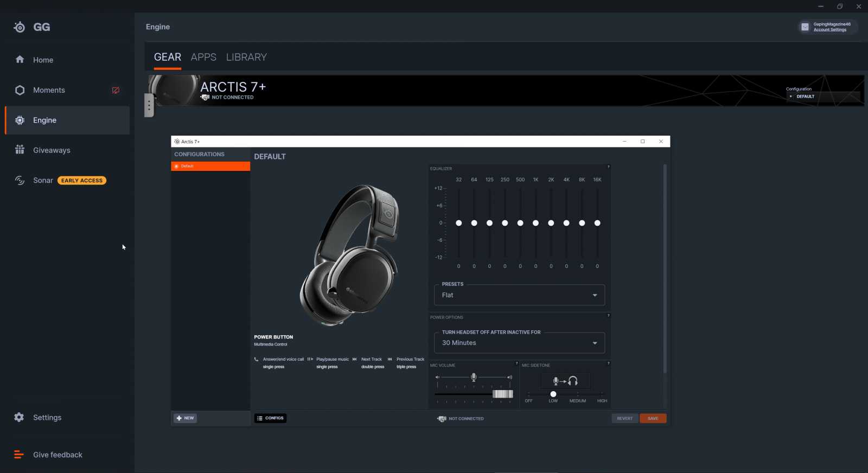868x473 pixels.
Task: Click the Equalizer help question mark
Action: pos(608,167)
